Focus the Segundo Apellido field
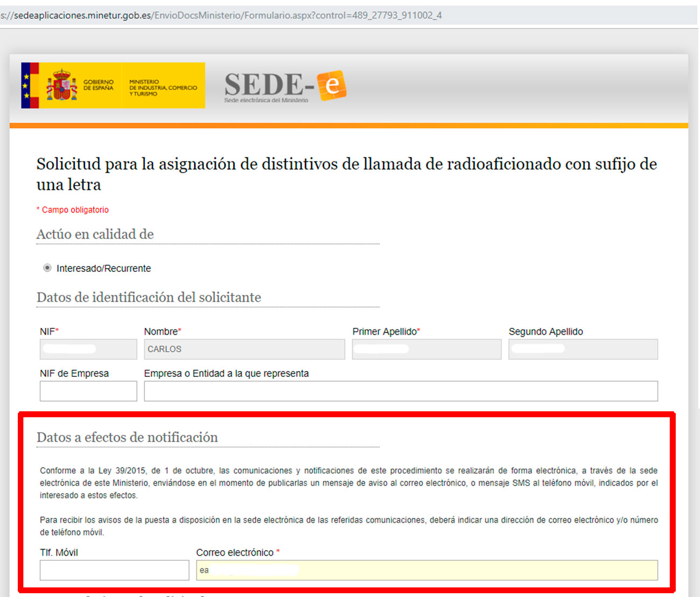The height and width of the screenshot is (597, 700). point(583,349)
